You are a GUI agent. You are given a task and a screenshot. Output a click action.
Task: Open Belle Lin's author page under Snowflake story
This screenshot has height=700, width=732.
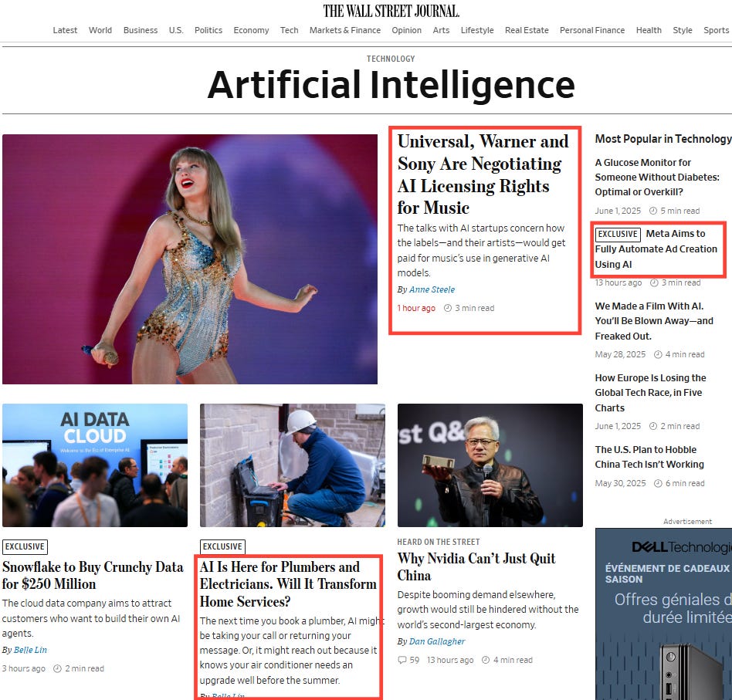click(x=30, y=650)
